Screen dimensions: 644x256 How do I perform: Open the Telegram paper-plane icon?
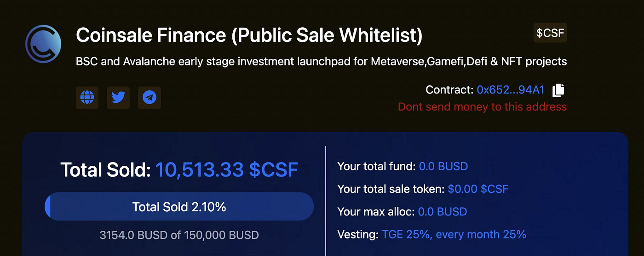tap(149, 98)
